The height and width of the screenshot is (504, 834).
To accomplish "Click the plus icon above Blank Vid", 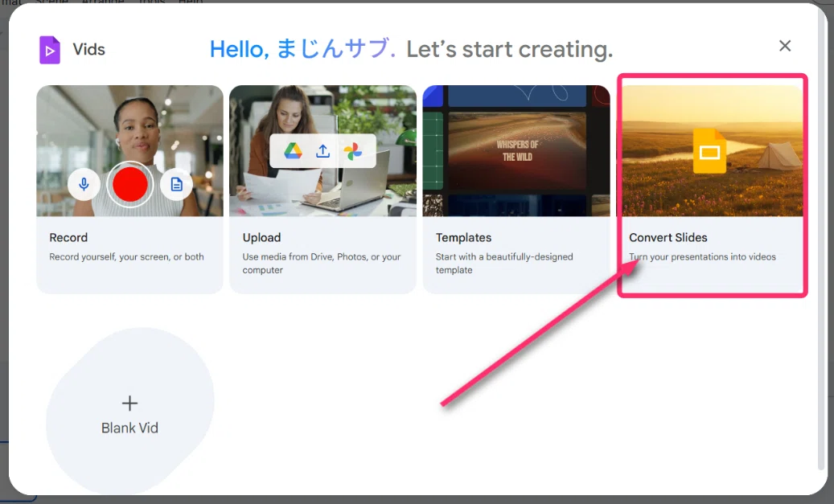I will tap(129, 403).
